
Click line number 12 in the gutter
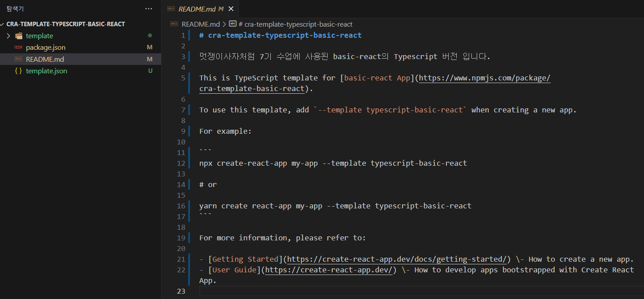tap(181, 163)
